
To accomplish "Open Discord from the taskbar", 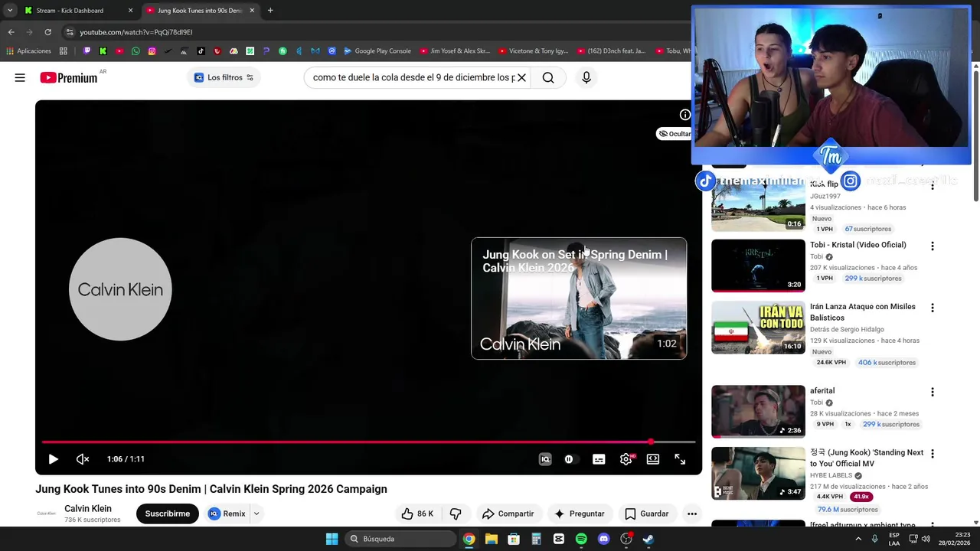I will tap(603, 539).
